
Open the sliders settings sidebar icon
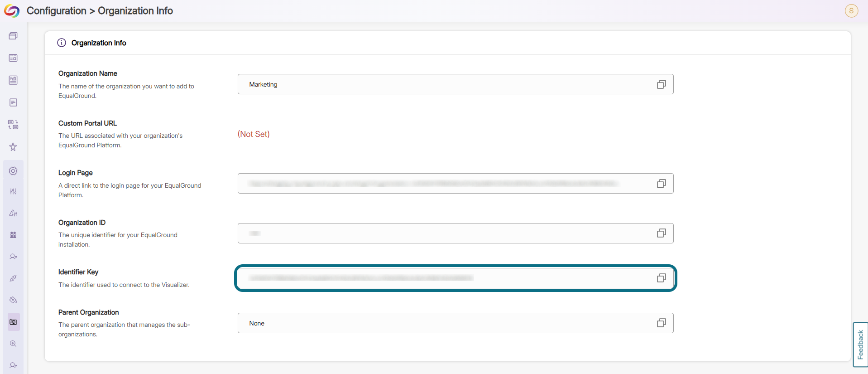13,191
